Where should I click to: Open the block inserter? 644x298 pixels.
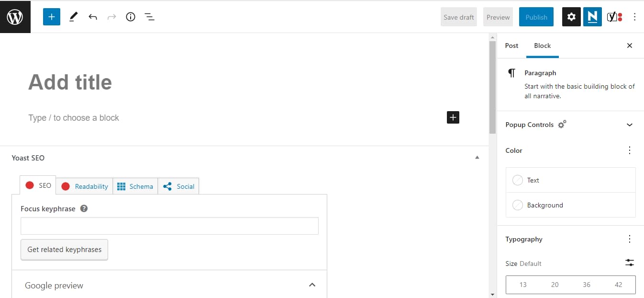click(51, 17)
